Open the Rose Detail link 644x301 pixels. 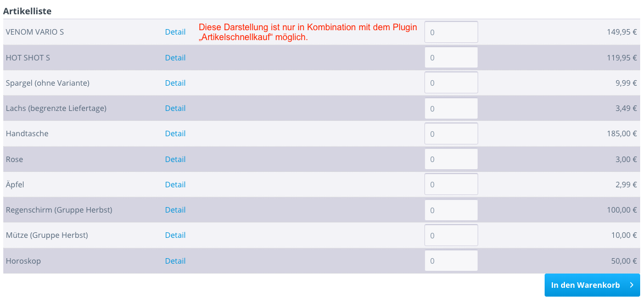click(x=175, y=159)
